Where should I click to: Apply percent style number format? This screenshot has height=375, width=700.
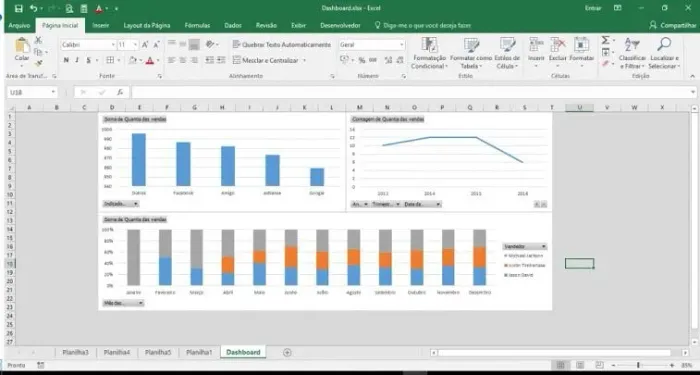pyautogui.click(x=362, y=60)
